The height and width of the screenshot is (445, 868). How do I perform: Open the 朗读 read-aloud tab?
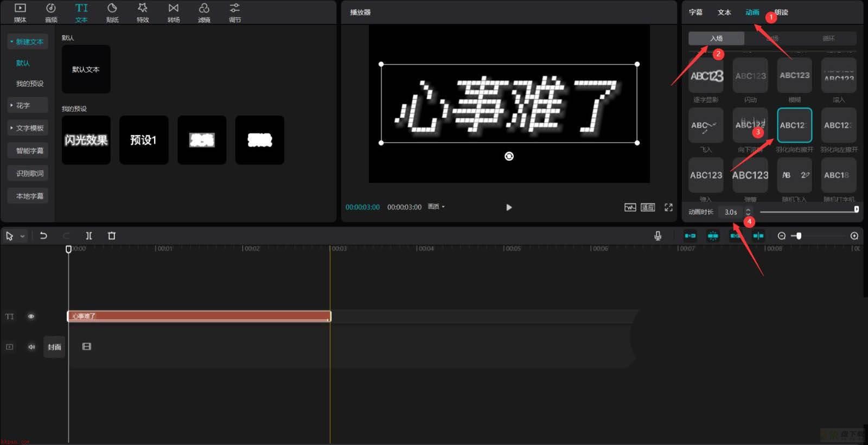[781, 12]
